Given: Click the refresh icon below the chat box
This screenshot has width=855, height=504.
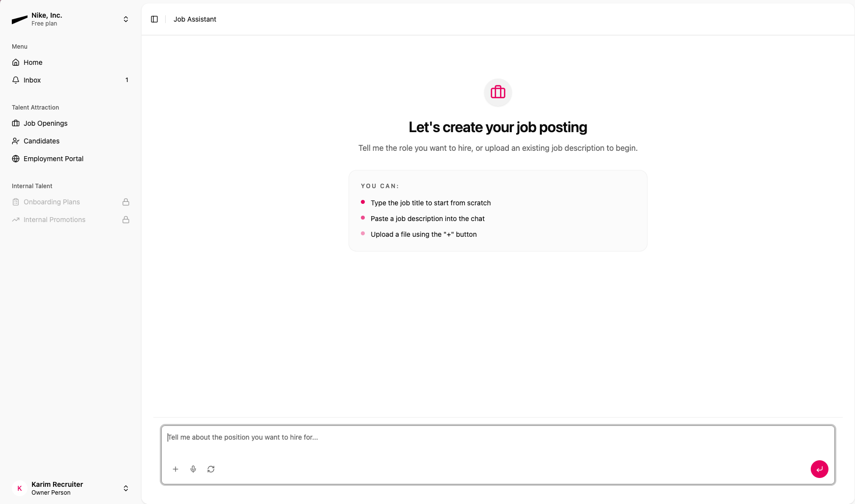Looking at the screenshot, I should 211,469.
